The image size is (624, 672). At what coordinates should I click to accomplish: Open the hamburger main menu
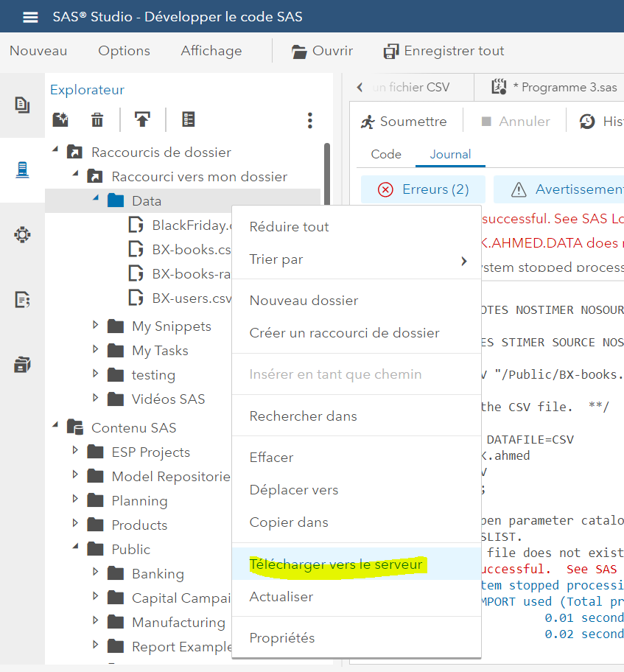tap(30, 17)
